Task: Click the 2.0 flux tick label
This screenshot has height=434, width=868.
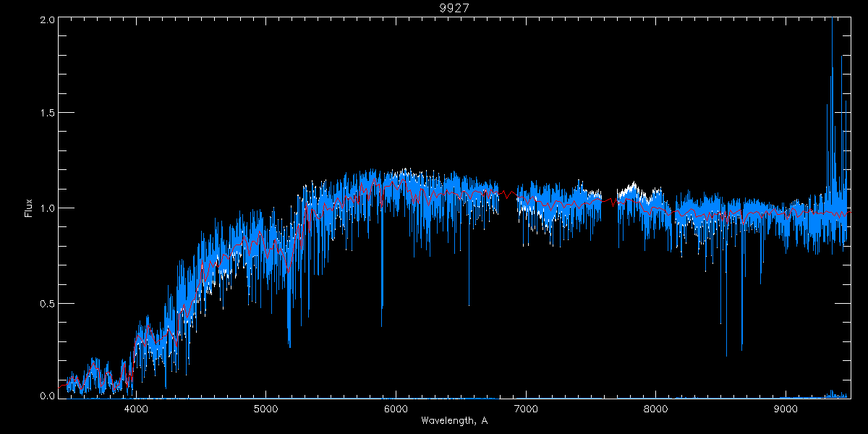Action: [x=46, y=20]
